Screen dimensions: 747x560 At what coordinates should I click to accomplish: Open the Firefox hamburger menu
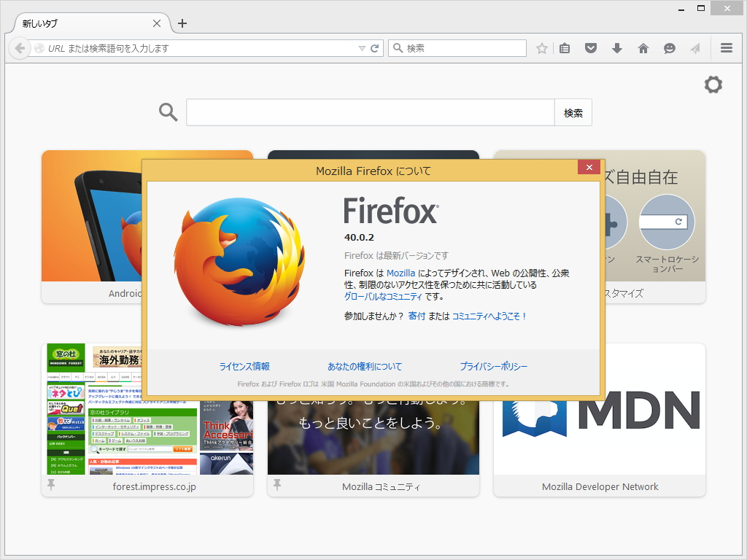click(x=727, y=48)
